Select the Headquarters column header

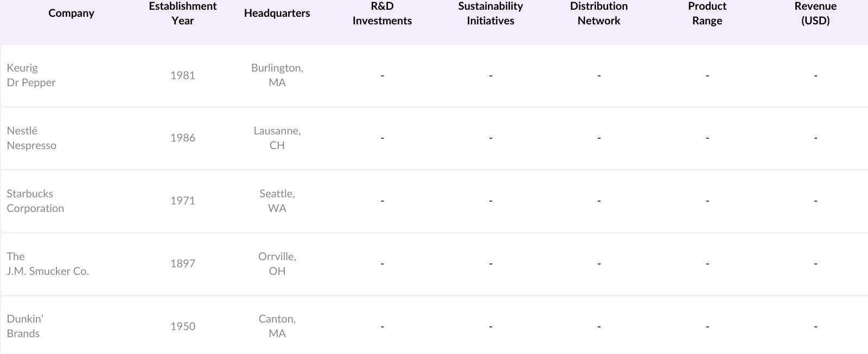click(277, 14)
